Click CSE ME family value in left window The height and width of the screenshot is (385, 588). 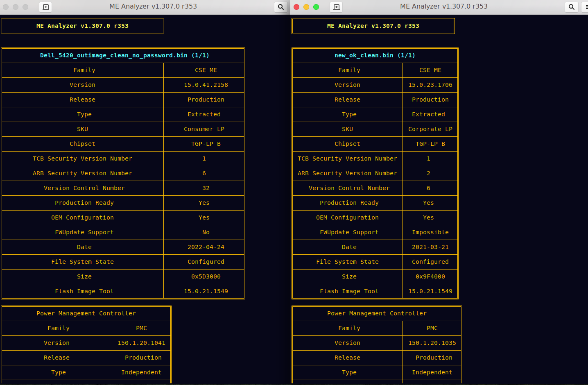pos(206,70)
